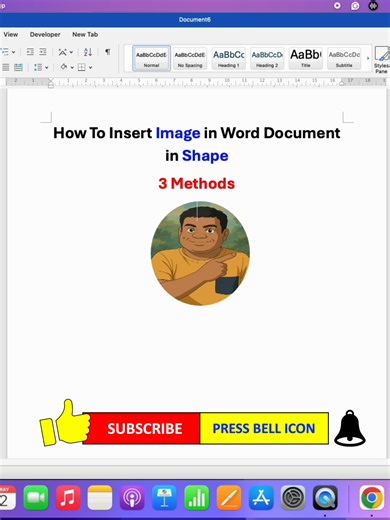
Task: Click the red 3 Methods text
Action: [197, 183]
